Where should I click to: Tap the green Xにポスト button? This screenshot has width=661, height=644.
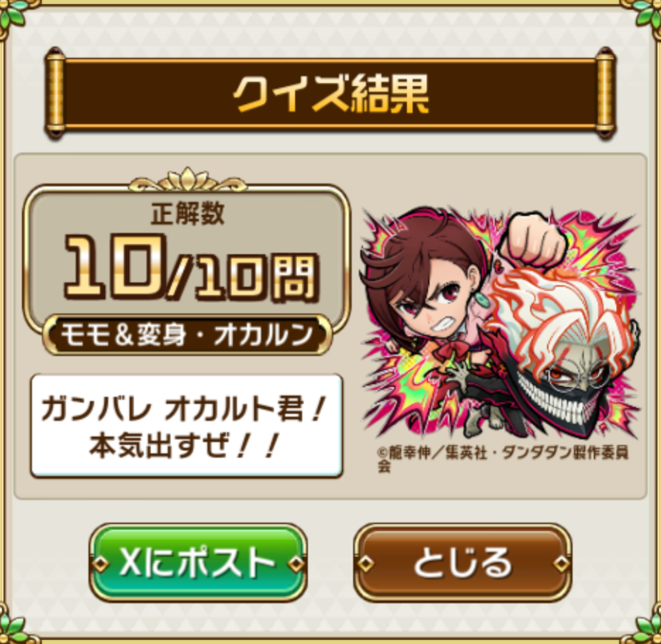pos(198,563)
